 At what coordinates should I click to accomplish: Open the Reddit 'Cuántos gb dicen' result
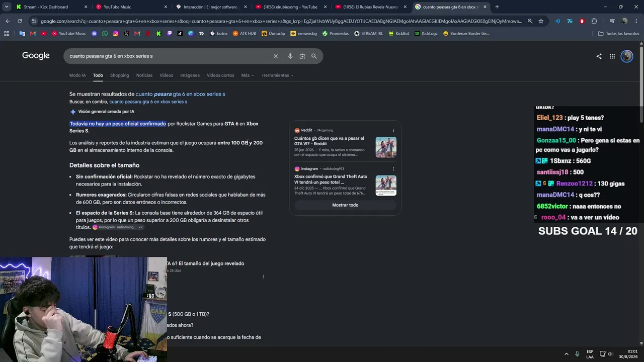[329, 141]
